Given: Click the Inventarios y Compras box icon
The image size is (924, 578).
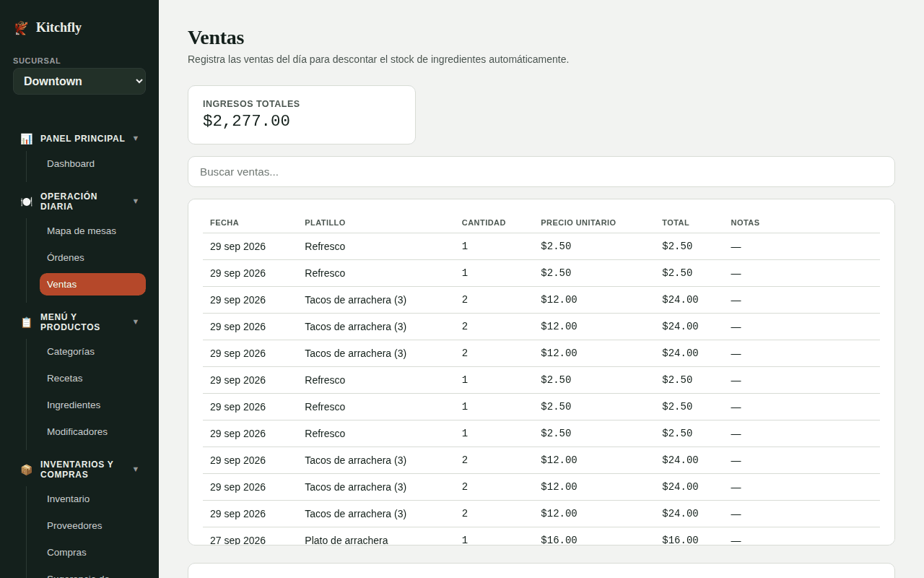Looking at the screenshot, I should 27,470.
